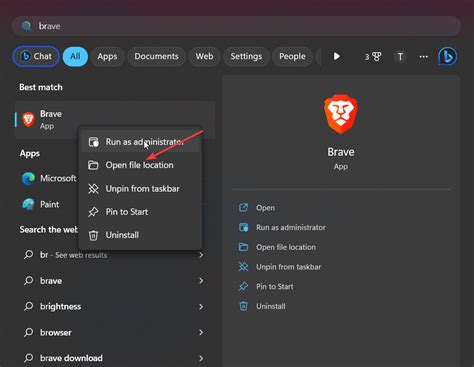The width and height of the screenshot is (474, 367).
Task: Select the 'browser' web suggestion text
Action: (56, 332)
